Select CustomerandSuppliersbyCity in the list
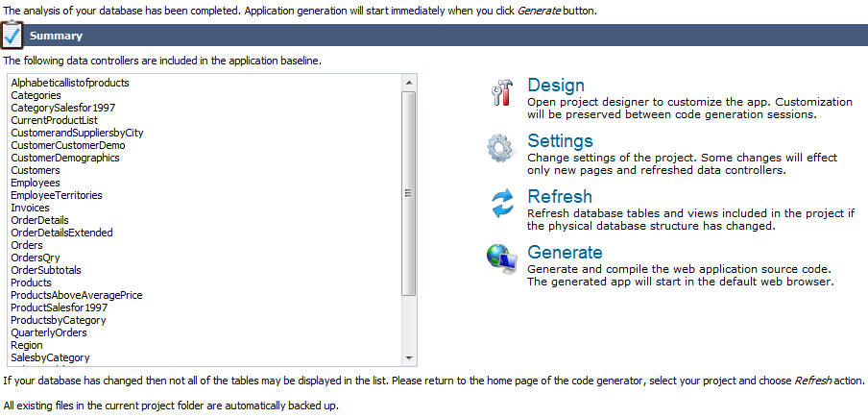868x418 pixels. 77,133
